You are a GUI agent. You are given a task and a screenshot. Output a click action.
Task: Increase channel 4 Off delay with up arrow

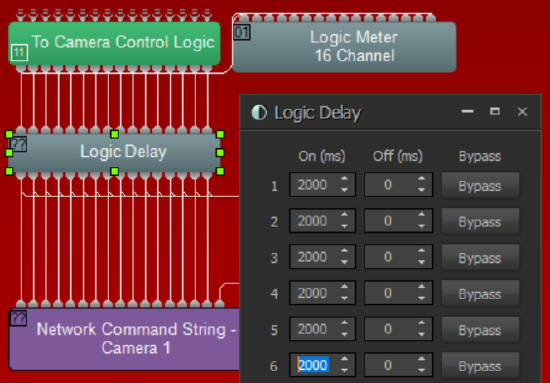tap(421, 287)
